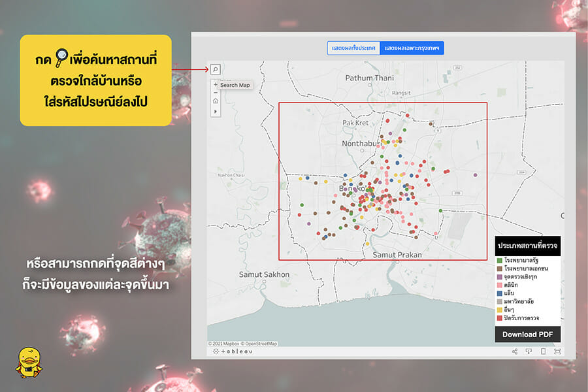Enter full screen mode via toolbar icon
This screenshot has width=588, height=392.
pyautogui.click(x=557, y=351)
